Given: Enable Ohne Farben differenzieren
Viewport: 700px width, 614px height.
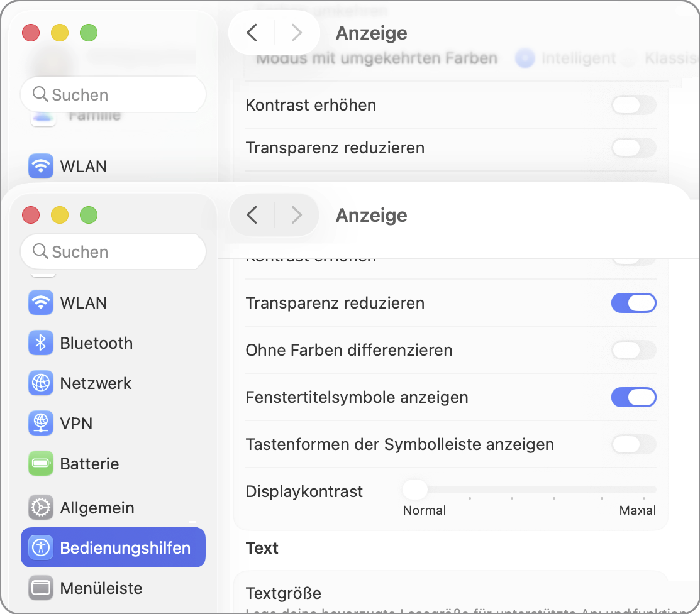Looking at the screenshot, I should [x=633, y=350].
